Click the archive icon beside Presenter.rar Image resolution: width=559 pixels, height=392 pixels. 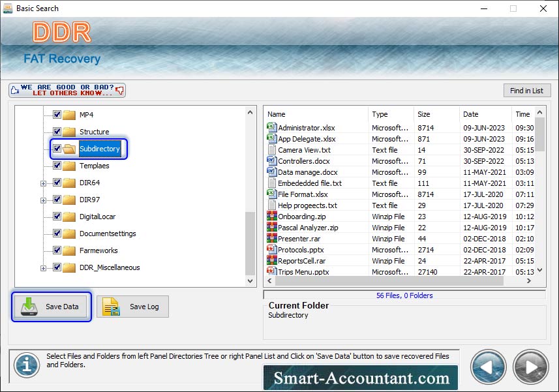coord(271,237)
